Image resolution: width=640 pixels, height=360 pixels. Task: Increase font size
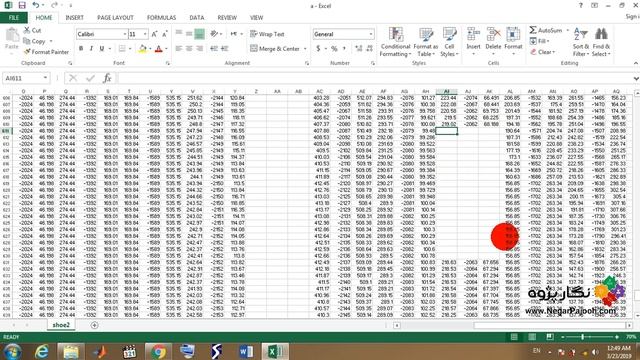[154, 34]
